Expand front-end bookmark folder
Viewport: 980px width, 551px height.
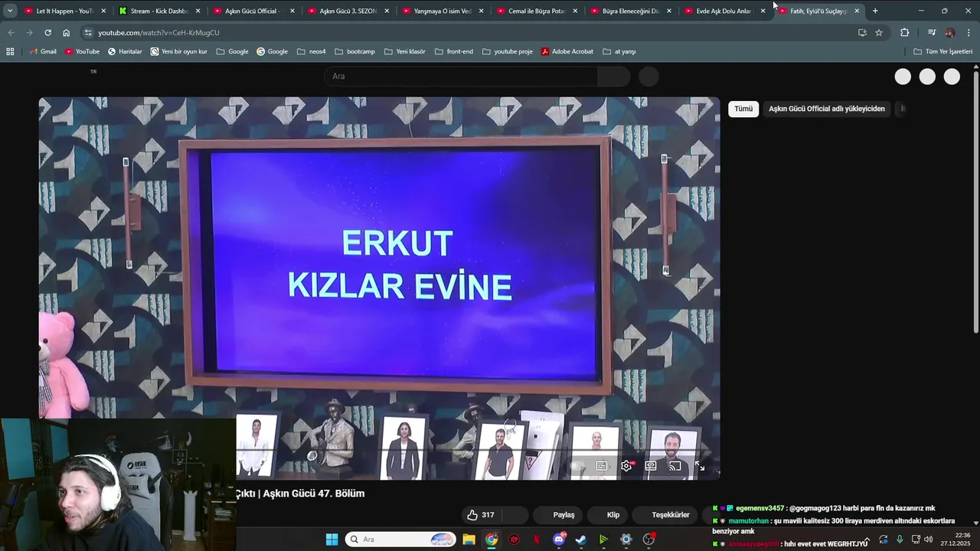(454, 51)
